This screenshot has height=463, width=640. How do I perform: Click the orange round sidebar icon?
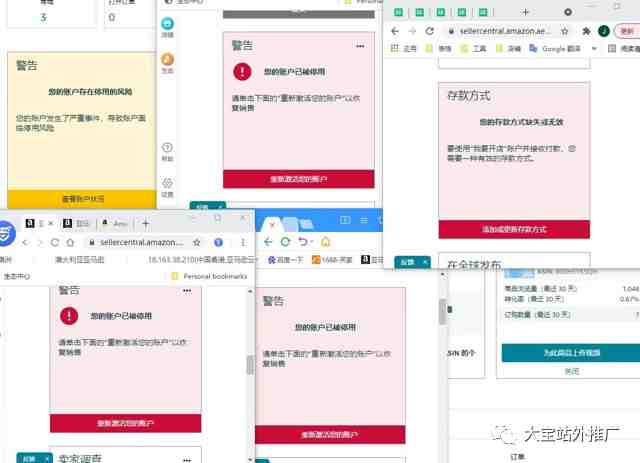pos(167,60)
